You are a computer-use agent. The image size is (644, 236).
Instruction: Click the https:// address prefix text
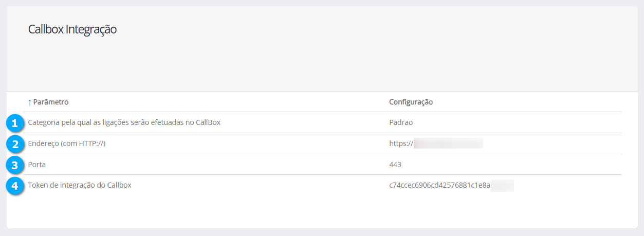click(x=401, y=144)
